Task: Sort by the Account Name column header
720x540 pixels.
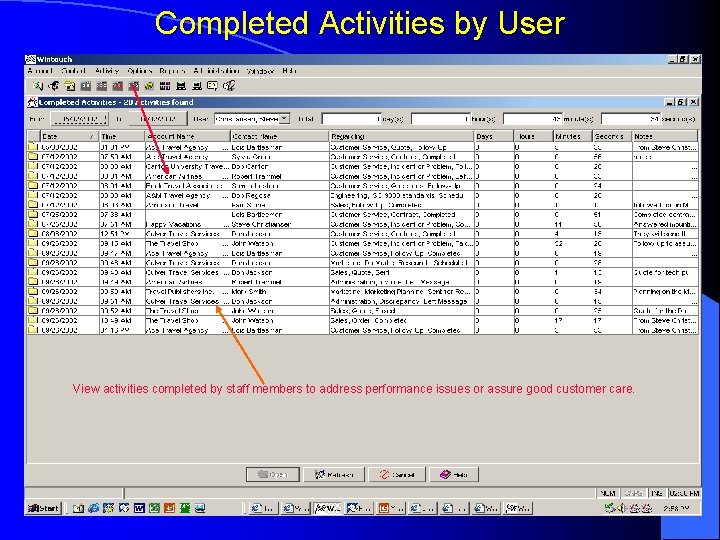Action: coord(187,136)
